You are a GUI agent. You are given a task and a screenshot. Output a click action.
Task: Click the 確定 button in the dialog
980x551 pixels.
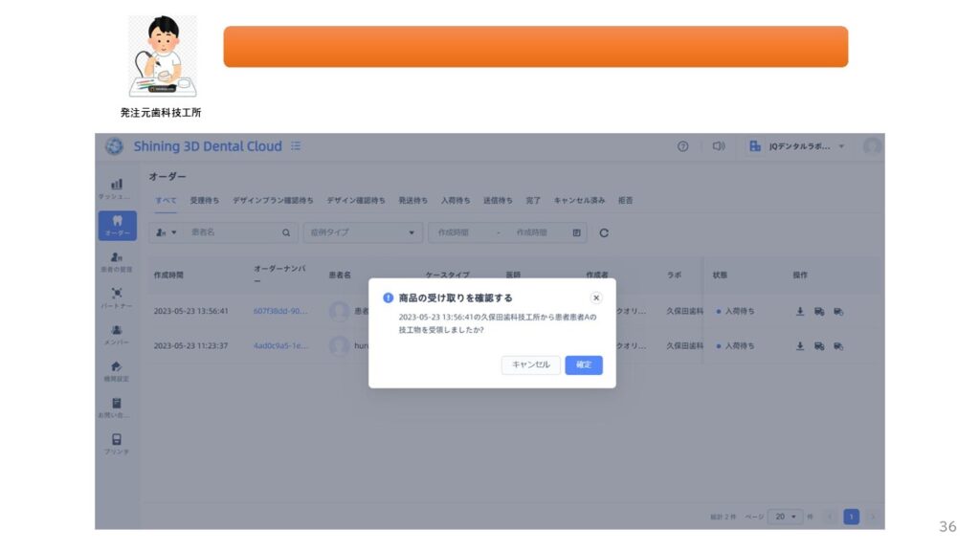[x=583, y=364]
